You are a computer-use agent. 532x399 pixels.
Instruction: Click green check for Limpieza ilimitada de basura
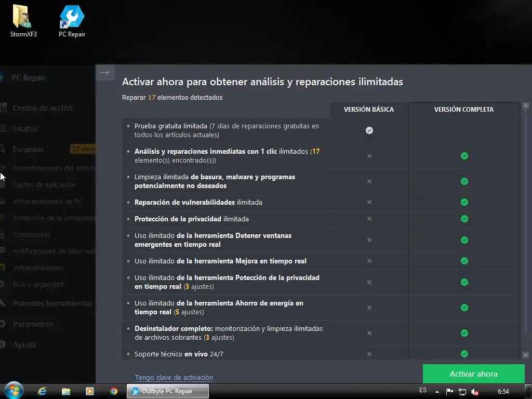[x=464, y=181]
